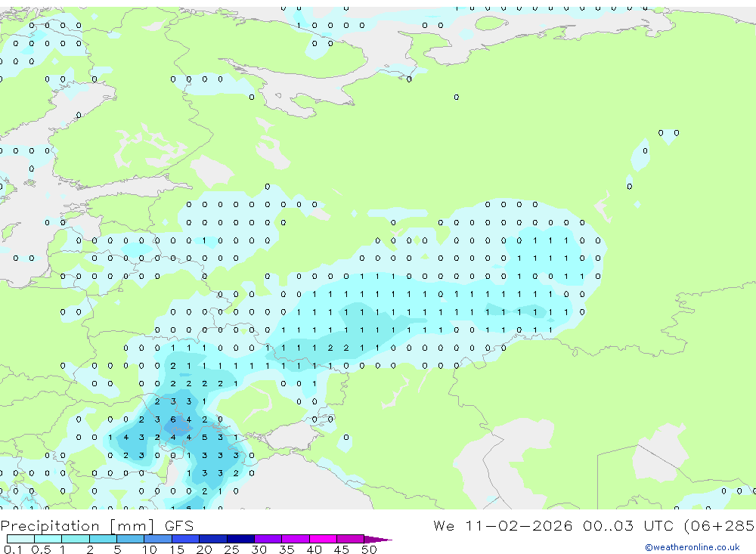Select the 2–5 mm legend color swatch
The image size is (756, 554).
103,539
